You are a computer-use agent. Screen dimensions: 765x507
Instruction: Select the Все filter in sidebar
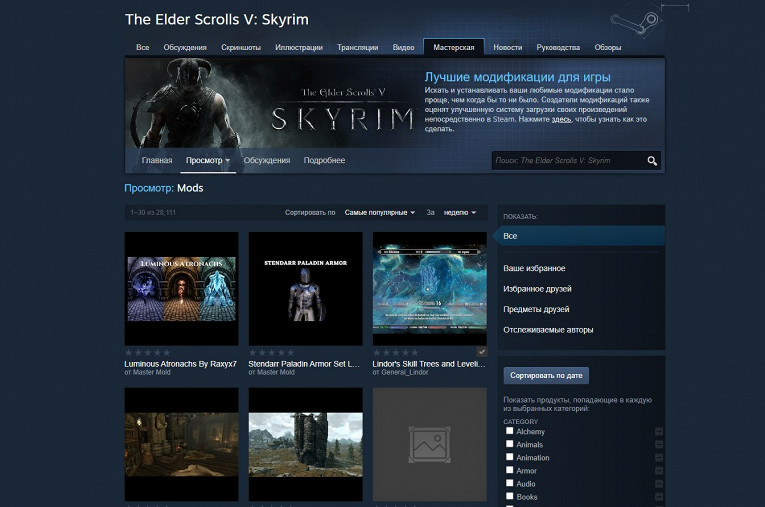[580, 236]
